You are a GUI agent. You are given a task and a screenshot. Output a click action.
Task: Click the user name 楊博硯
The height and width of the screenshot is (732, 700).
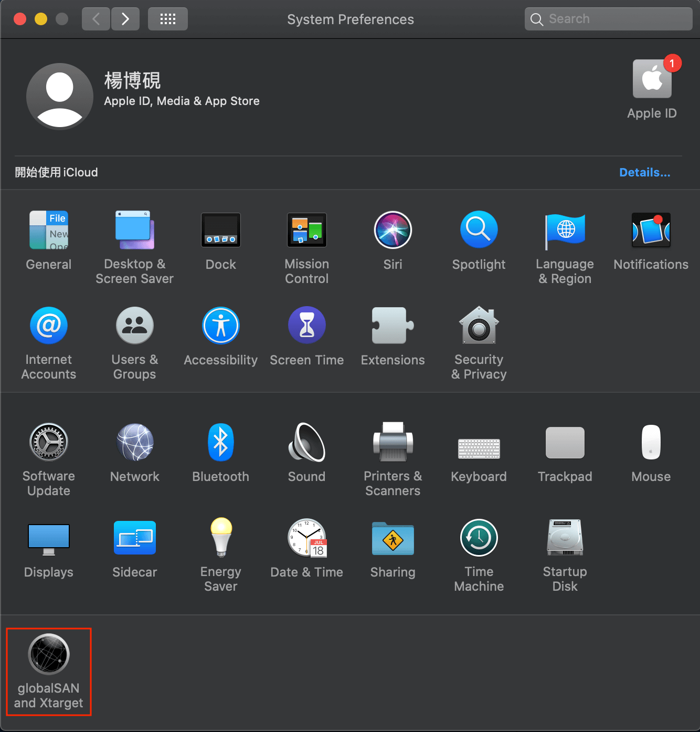coord(132,81)
